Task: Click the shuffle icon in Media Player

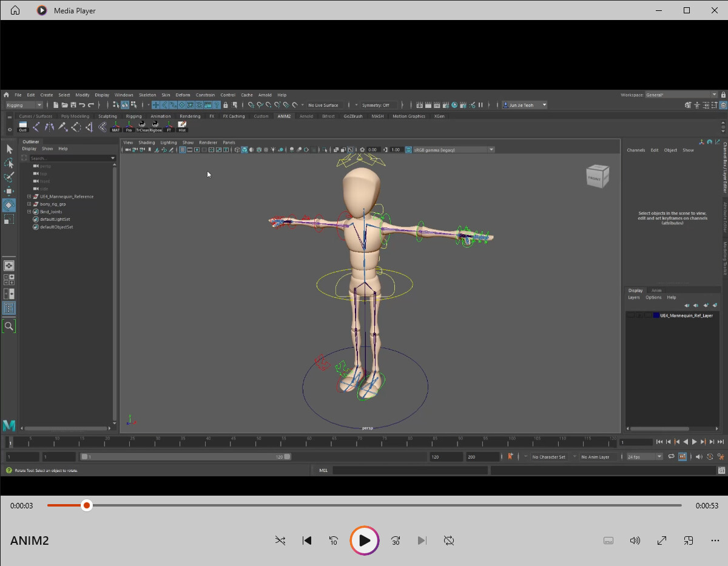Action: pos(280,540)
